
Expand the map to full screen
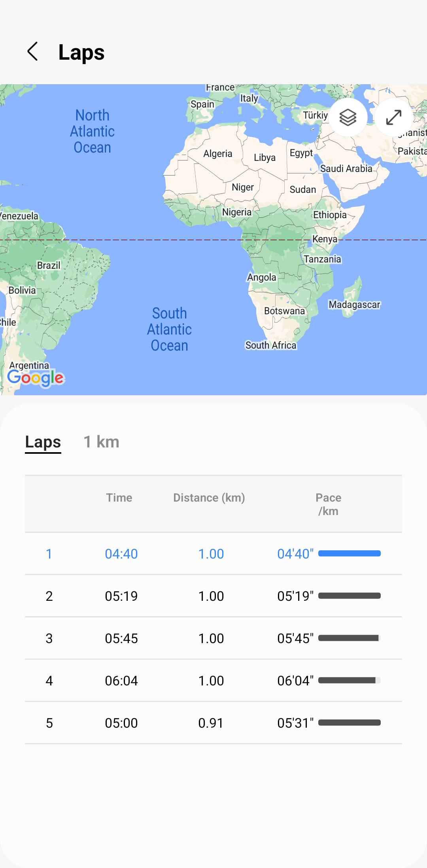pyautogui.click(x=394, y=117)
